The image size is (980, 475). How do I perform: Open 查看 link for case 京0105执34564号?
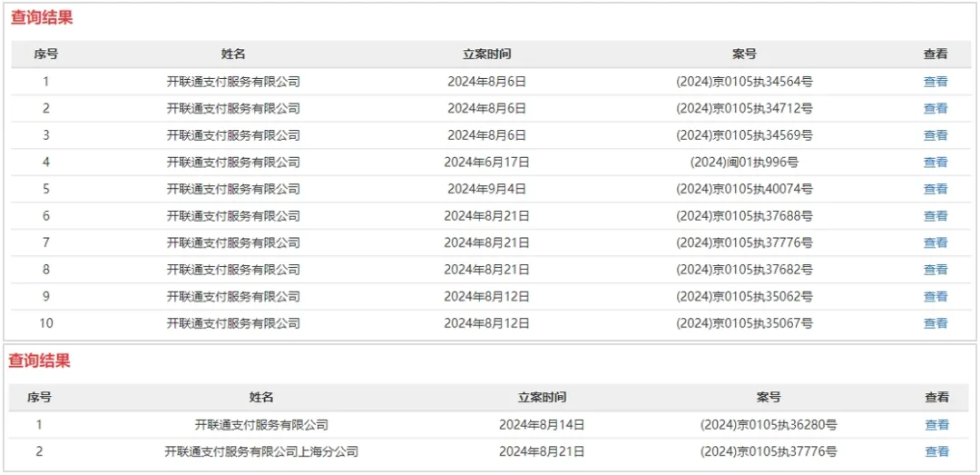tap(936, 82)
